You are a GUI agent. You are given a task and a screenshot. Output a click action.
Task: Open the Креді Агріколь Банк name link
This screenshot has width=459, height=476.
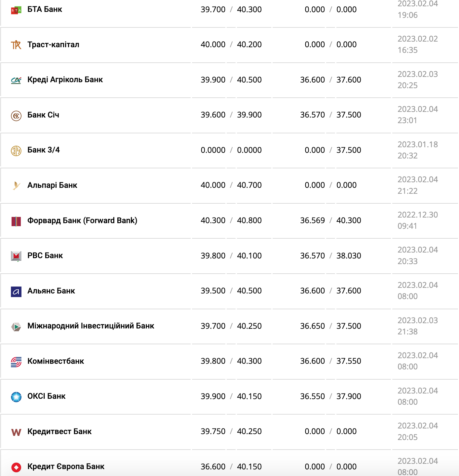pos(65,80)
